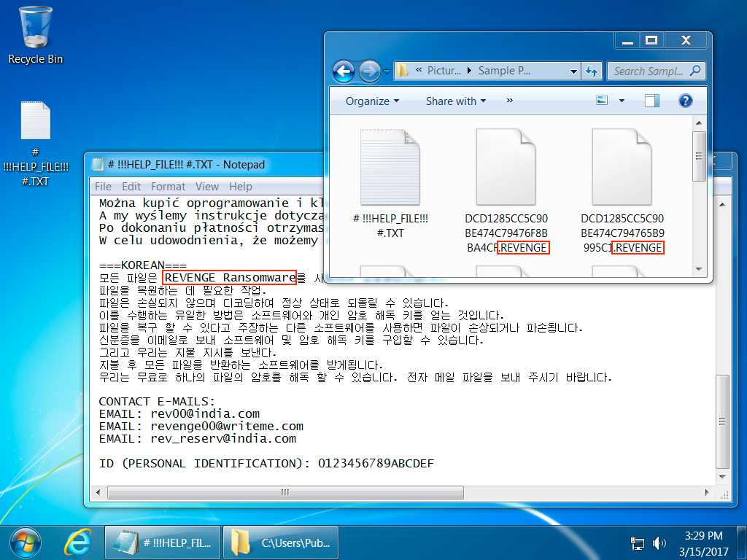Select the # !!!HELP_FILE!!! #.TXT desktop file
Screen dimensions: 747x560
35,144
